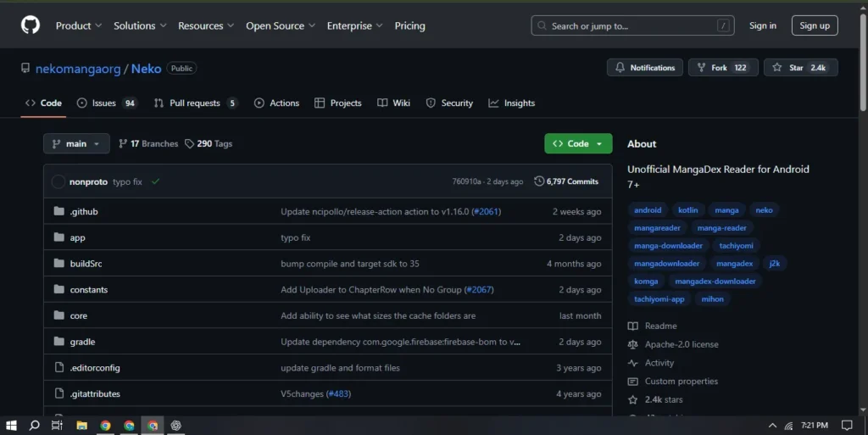Open the .github folder
Screen dimensions: 868x435
click(x=84, y=212)
